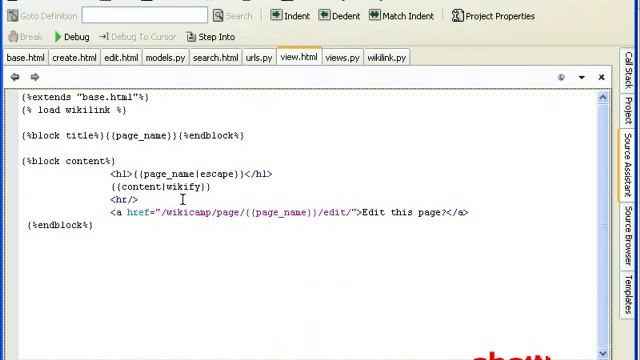Switch to base.html tab
Screen dimensions: 640x360
click(x=26, y=58)
